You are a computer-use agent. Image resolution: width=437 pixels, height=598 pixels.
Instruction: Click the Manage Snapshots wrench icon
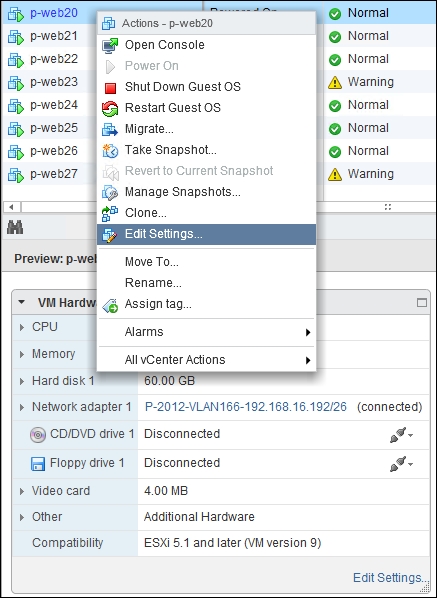click(110, 192)
